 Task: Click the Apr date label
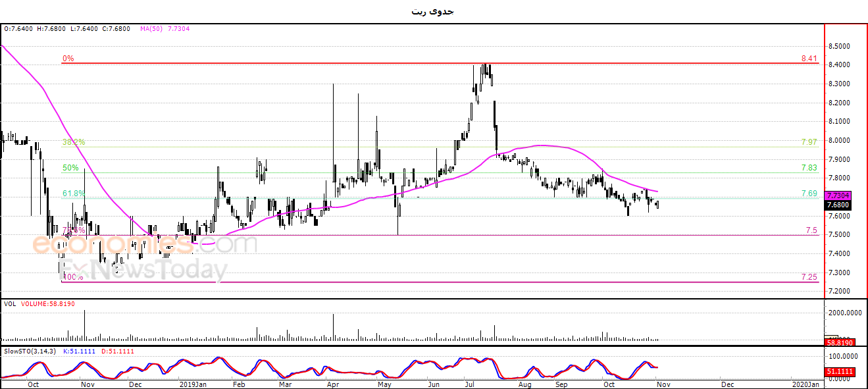[333, 383]
